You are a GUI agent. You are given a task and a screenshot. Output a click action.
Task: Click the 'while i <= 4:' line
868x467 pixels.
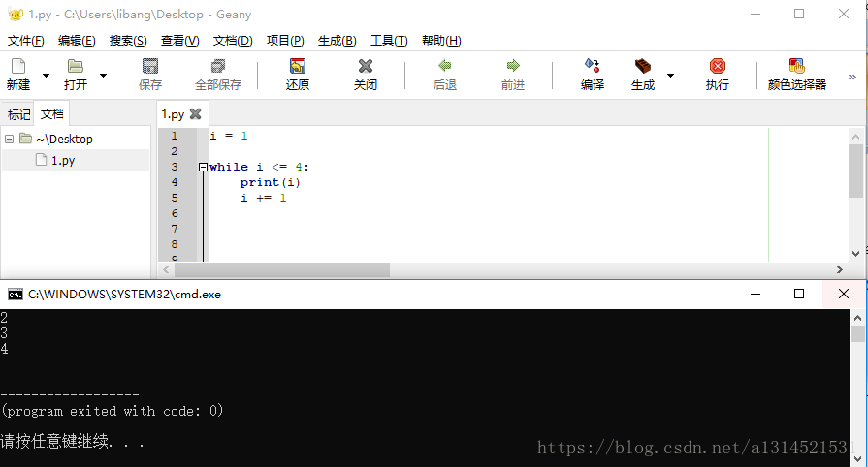click(259, 167)
